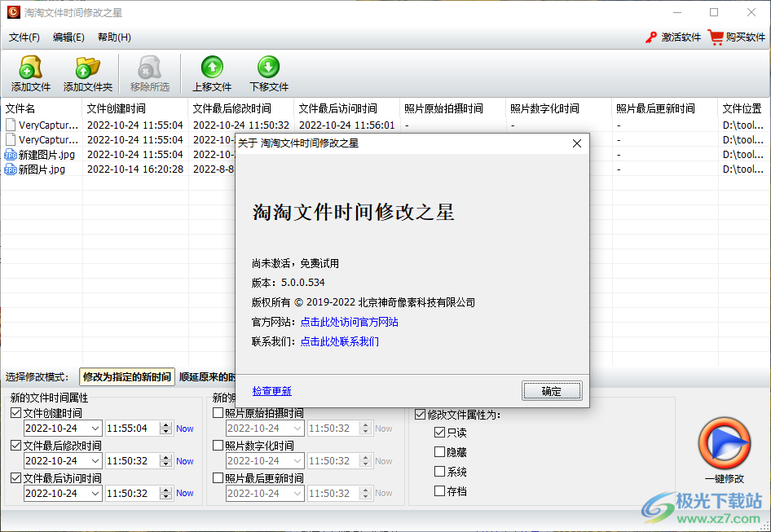Check the 存档 attribute checkbox
Image resolution: width=771 pixels, height=532 pixels.
(x=439, y=490)
